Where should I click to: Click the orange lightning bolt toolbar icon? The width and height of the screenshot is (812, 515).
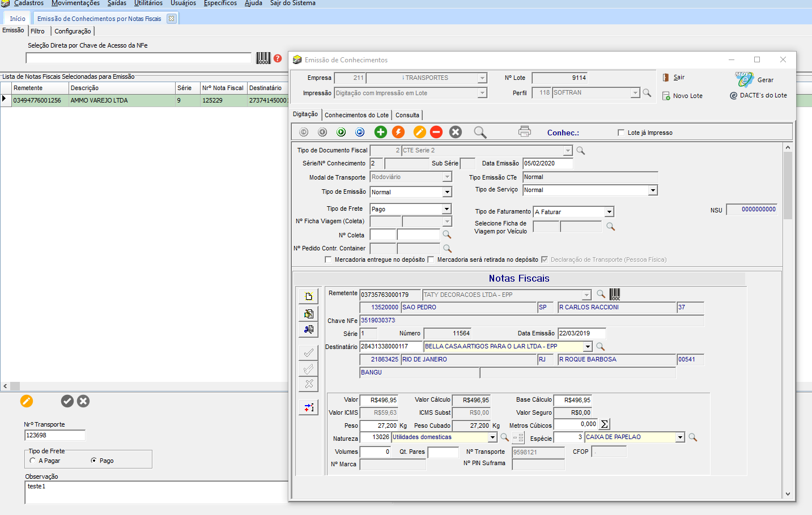pos(399,132)
